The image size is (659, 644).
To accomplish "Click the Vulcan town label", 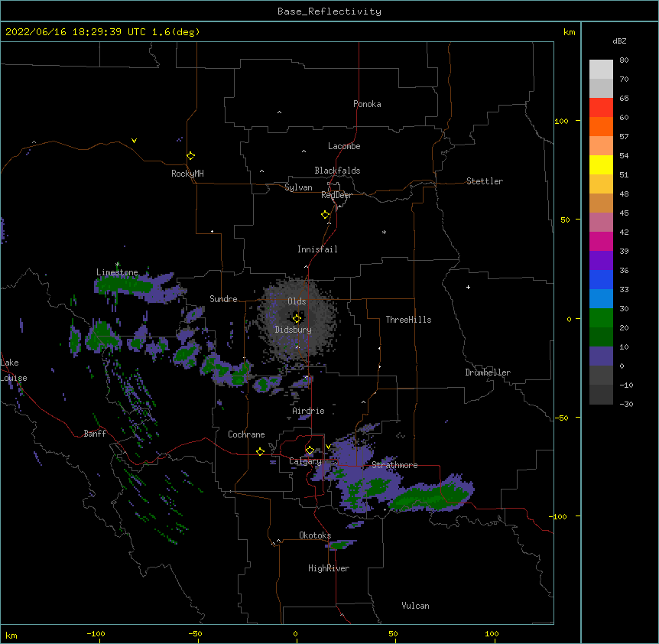I will [415, 606].
